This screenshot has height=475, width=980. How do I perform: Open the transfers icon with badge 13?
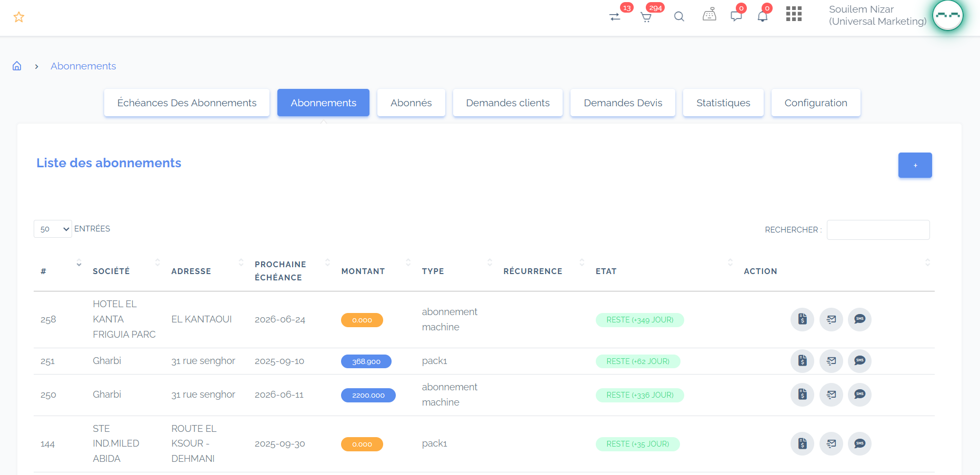(x=615, y=17)
